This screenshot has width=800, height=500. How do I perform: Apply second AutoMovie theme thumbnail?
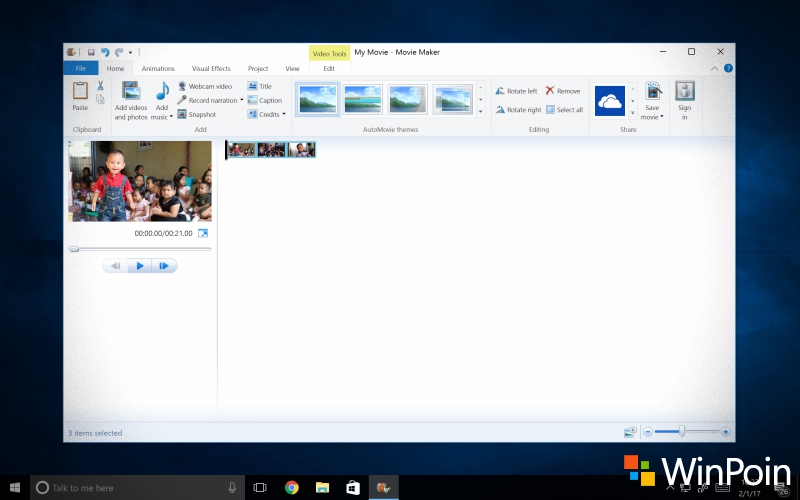tap(362, 99)
